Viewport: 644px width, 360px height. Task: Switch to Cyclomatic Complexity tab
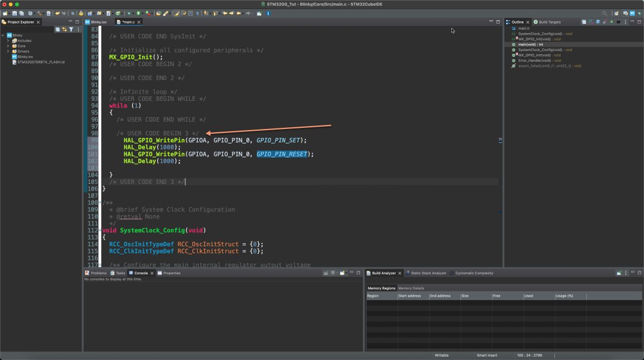(472, 273)
